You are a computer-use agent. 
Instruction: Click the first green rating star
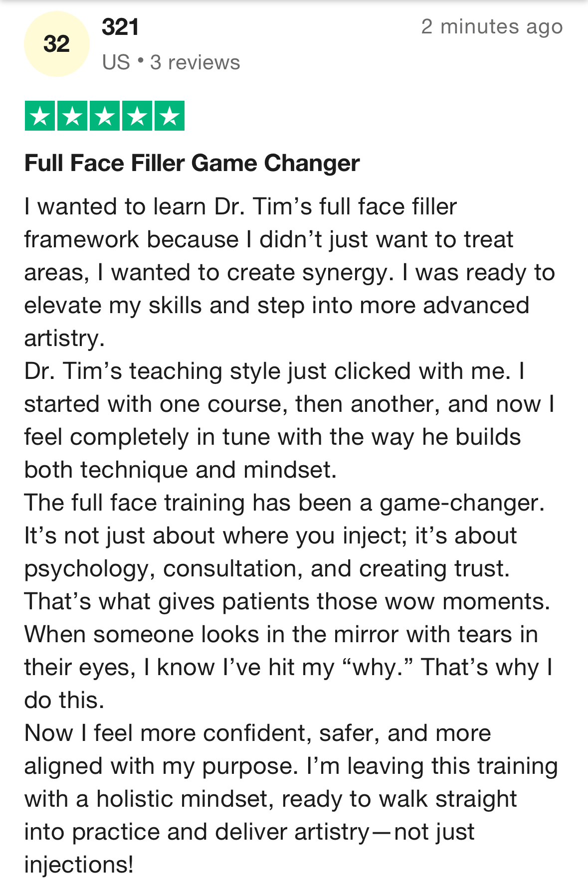pyautogui.click(x=40, y=116)
